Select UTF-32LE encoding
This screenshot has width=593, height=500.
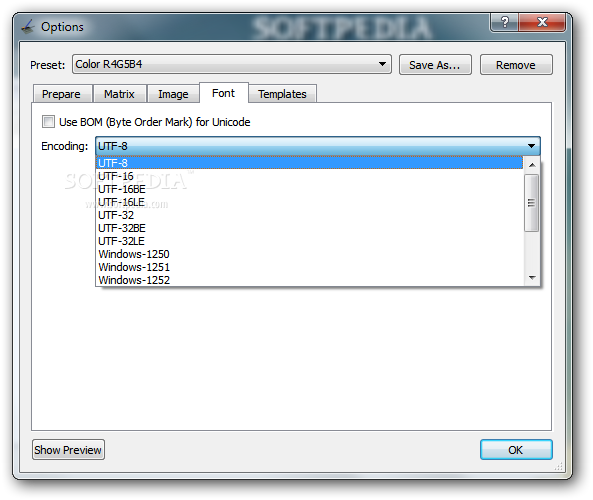coord(309,241)
